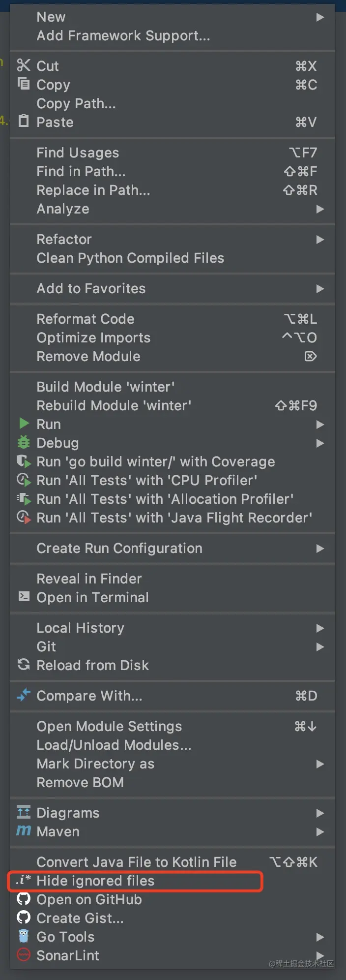
Task: Click the Maven 'm' icon
Action: point(23,831)
